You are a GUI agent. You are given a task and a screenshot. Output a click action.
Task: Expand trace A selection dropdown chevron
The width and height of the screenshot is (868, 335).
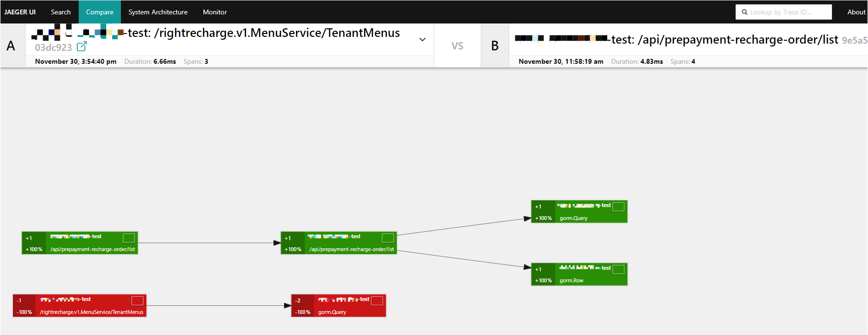[x=422, y=39]
